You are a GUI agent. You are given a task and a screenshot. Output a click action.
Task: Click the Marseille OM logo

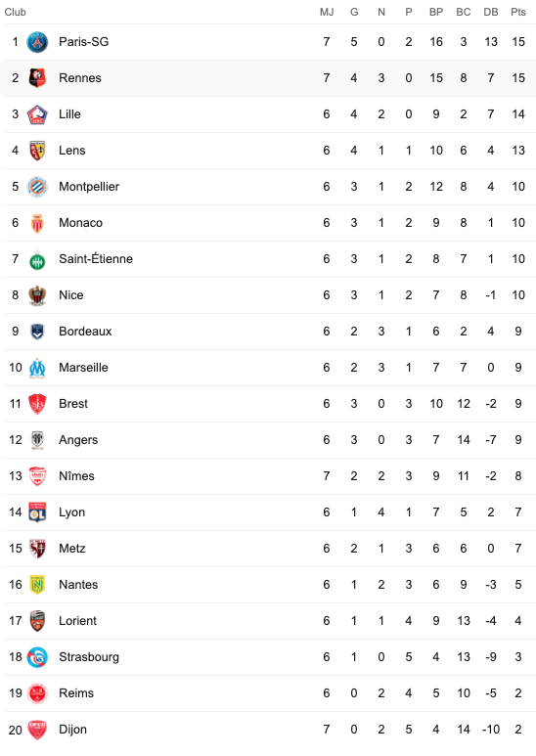pos(37,368)
